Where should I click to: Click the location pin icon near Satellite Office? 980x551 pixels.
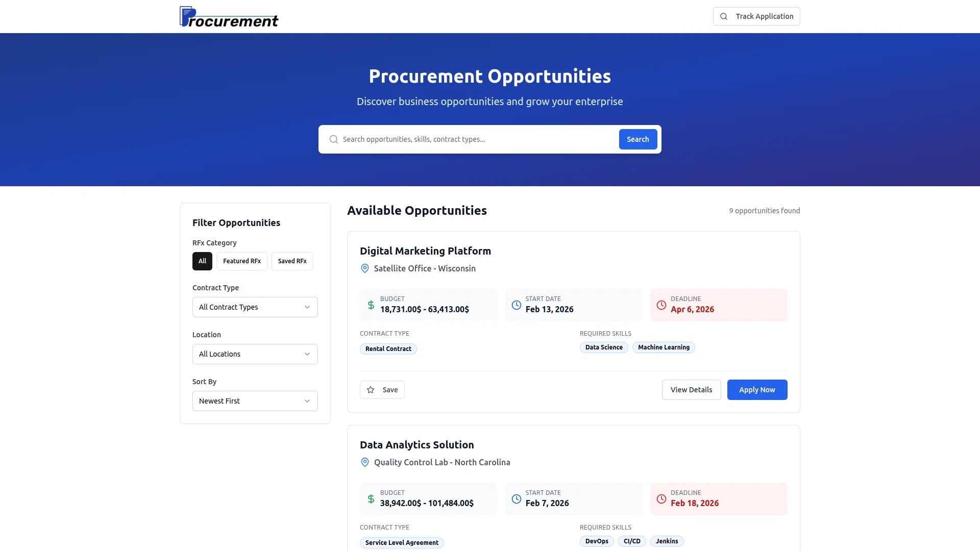[364, 268]
